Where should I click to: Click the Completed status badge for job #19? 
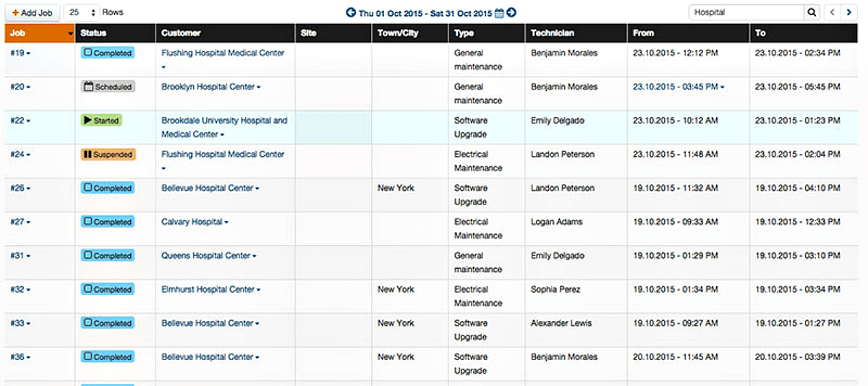(x=107, y=53)
